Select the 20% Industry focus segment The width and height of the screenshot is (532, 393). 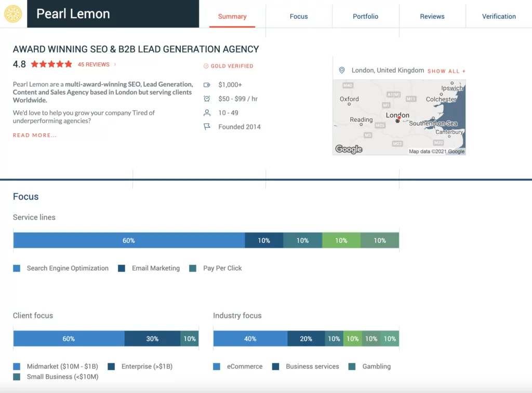(306, 338)
